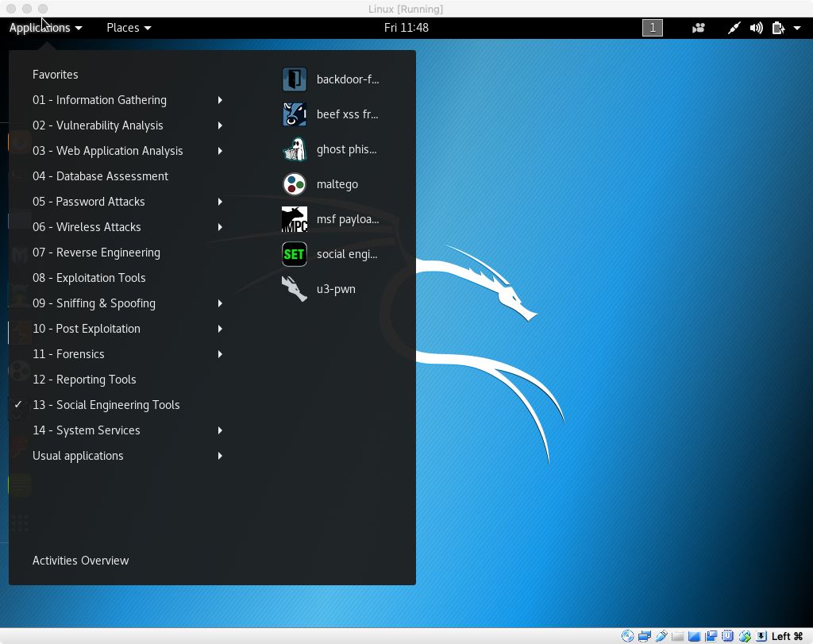
Task: Click the VirtualBox keyboard capture arrow icon
Action: pos(761,636)
